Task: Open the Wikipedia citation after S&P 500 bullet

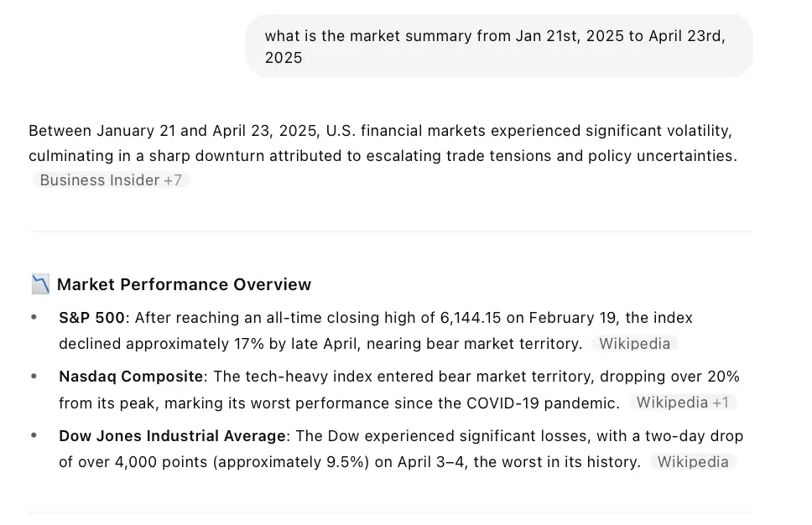Action: 634,344
